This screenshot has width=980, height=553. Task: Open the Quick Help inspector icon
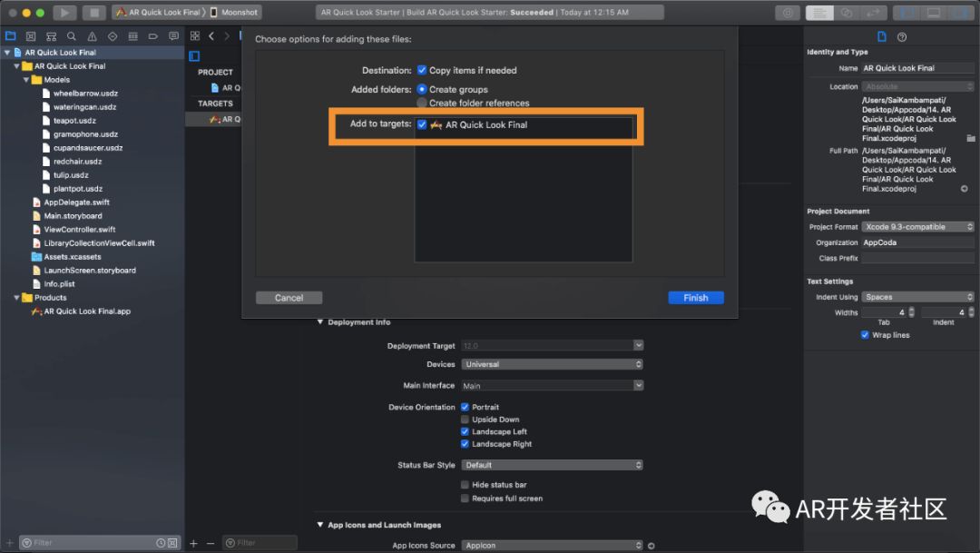tap(902, 37)
